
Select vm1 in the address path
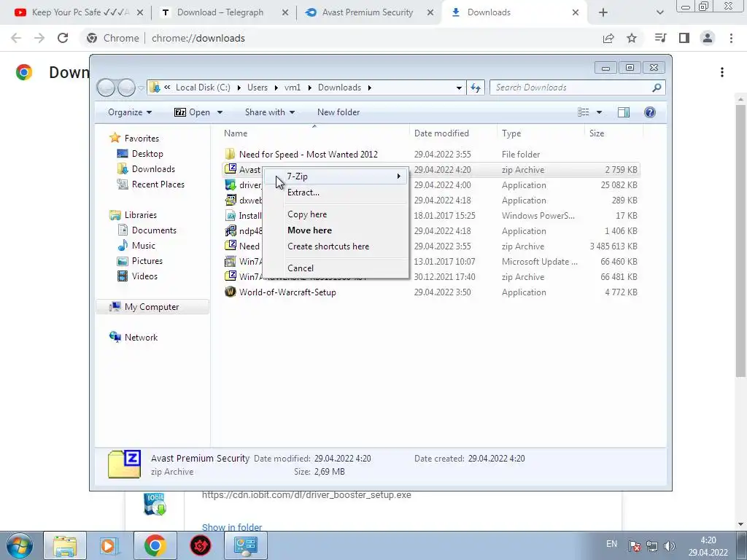click(293, 87)
